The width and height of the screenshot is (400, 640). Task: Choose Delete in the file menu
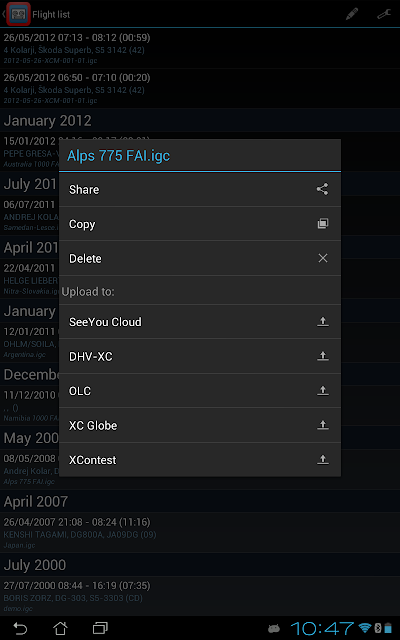point(200,258)
